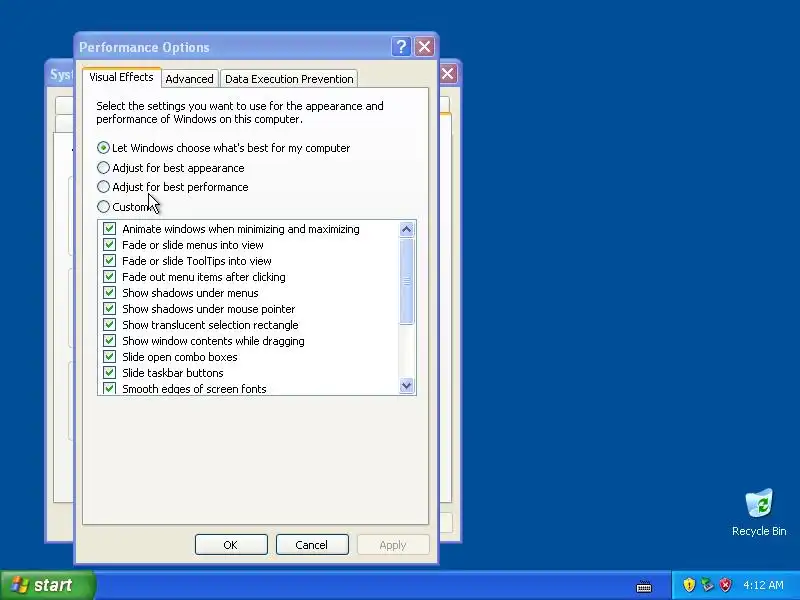The width and height of the screenshot is (800, 600).
Task: Click the taskbar clock showing 4:12 AM
Action: click(x=763, y=585)
